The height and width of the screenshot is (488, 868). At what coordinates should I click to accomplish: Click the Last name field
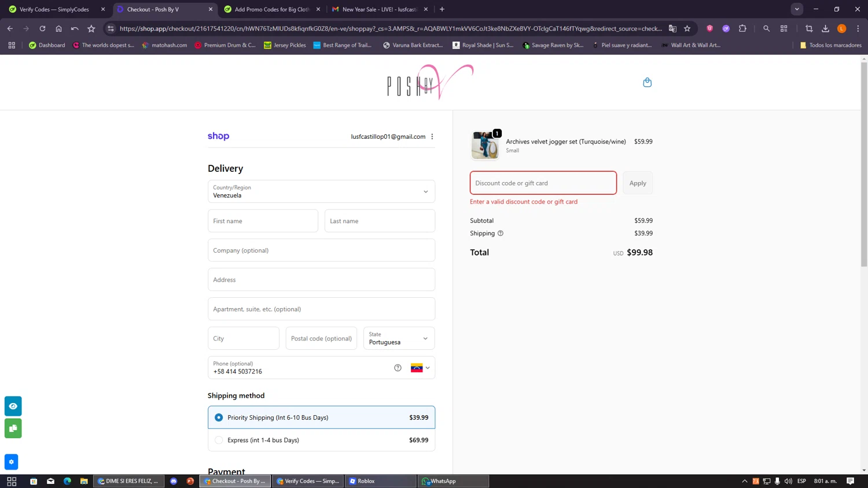pos(380,221)
